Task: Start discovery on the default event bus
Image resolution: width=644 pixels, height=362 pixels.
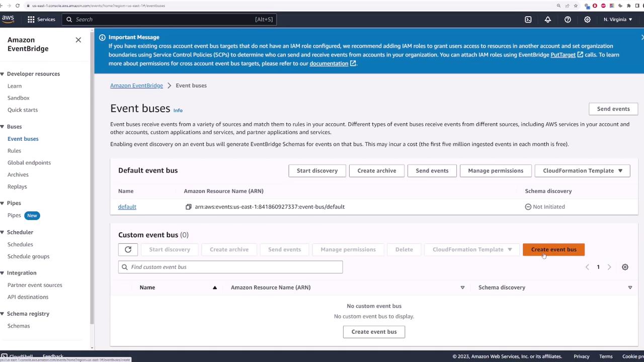Action: tap(317, 170)
